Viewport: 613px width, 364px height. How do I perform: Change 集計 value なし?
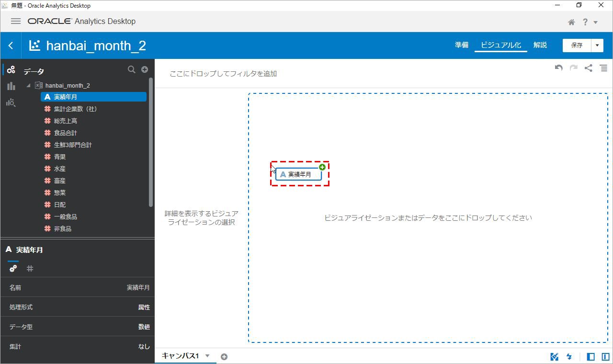(x=144, y=346)
